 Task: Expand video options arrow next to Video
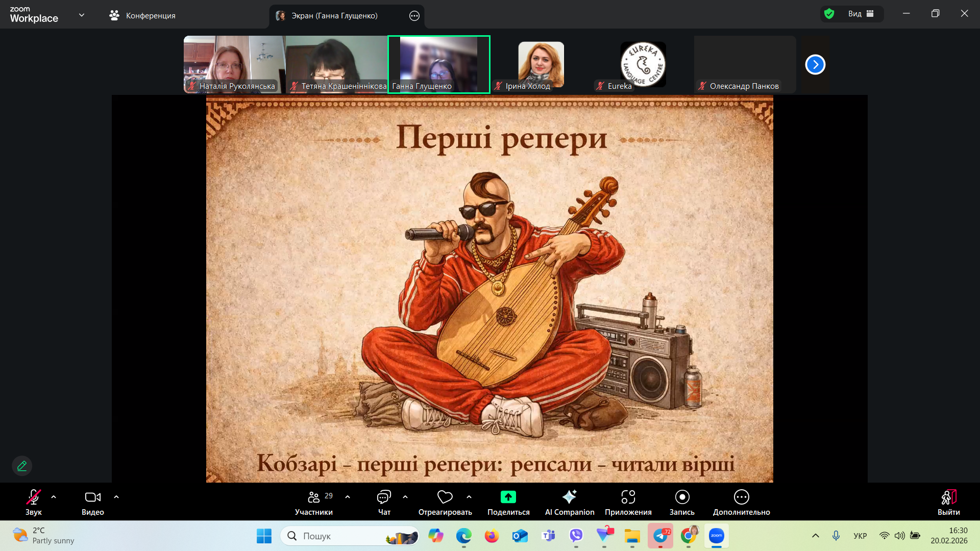(116, 497)
